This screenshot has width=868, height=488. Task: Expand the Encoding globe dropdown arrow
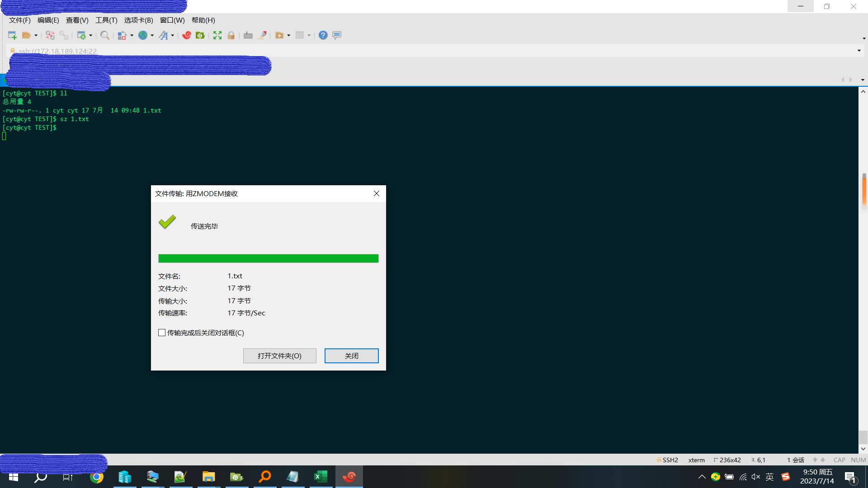pos(152,35)
